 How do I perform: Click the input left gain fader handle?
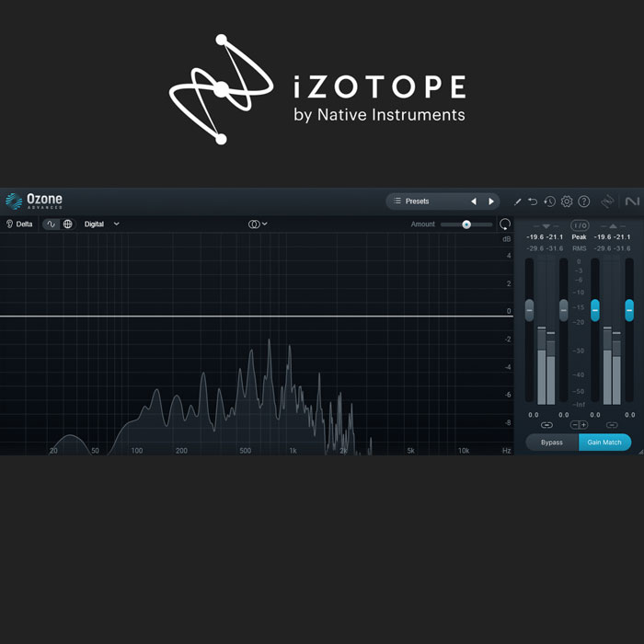(x=529, y=311)
